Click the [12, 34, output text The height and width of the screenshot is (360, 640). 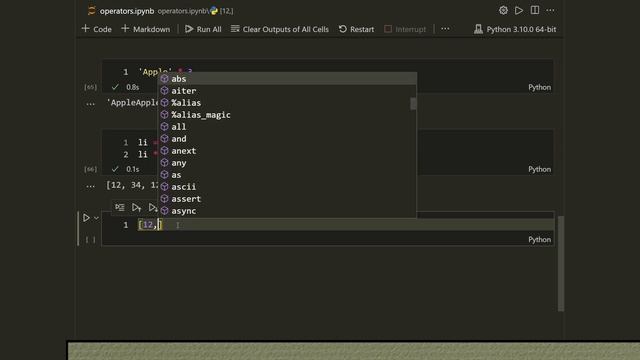[132, 185]
